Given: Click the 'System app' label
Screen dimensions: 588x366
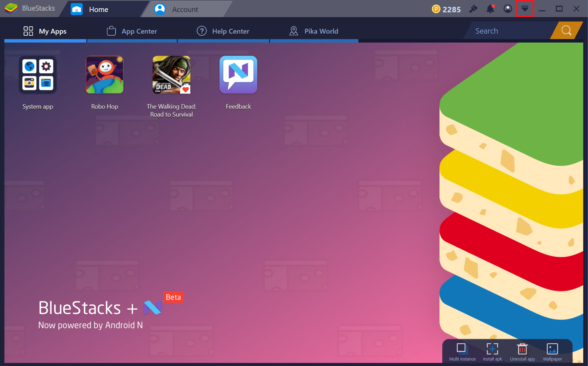Looking at the screenshot, I should click(x=38, y=107).
